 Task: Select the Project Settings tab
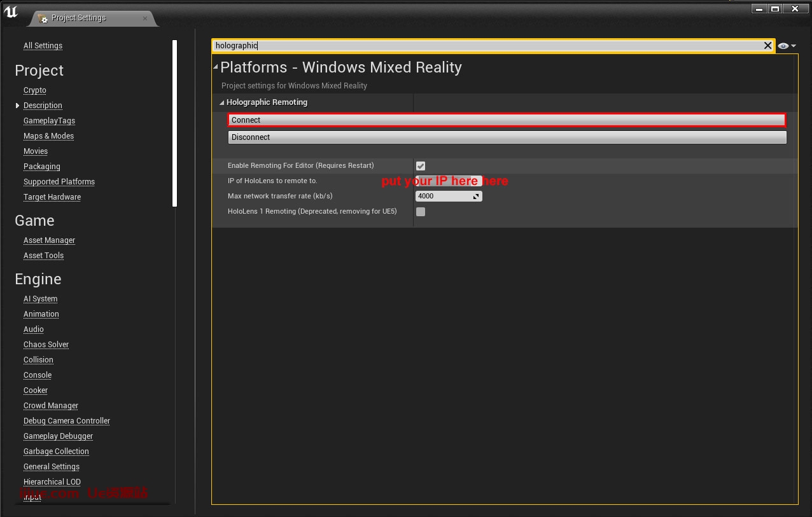click(78, 18)
